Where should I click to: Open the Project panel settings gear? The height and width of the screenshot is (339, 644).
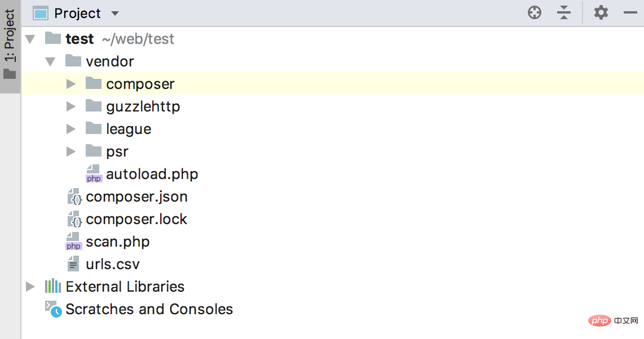click(x=600, y=12)
